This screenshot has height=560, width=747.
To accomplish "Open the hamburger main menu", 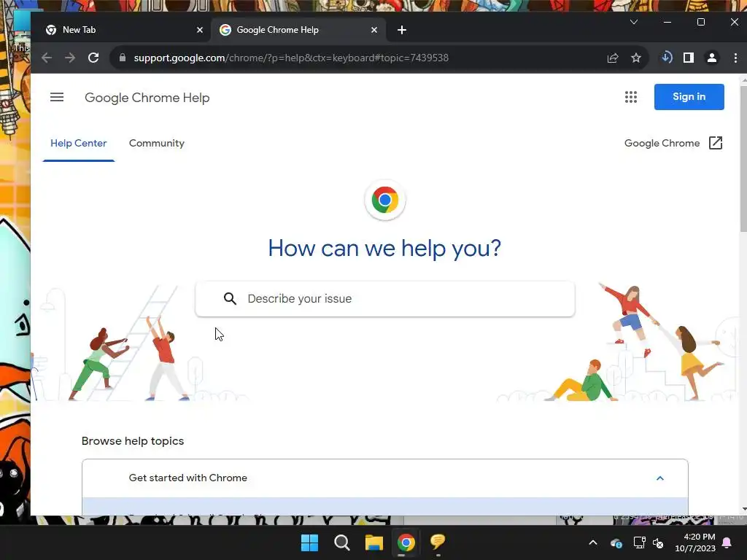I will [57, 97].
